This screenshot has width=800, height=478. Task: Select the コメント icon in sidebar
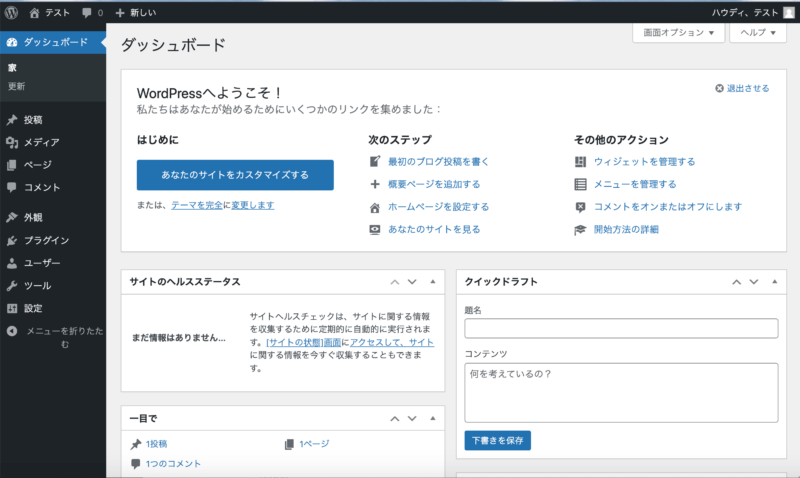point(12,187)
